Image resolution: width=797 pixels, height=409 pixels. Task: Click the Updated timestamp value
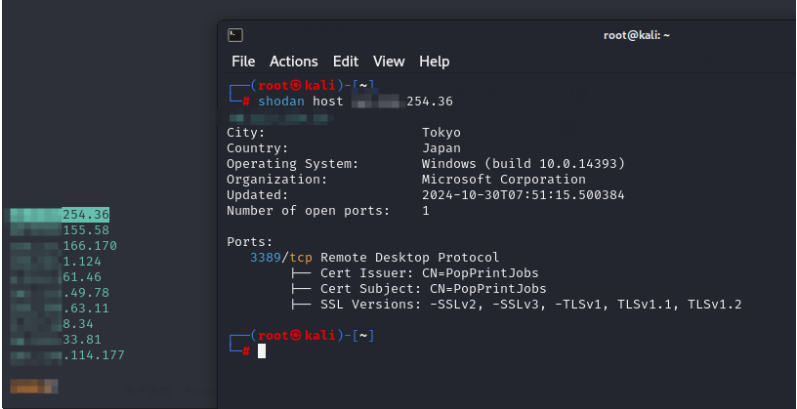point(523,195)
